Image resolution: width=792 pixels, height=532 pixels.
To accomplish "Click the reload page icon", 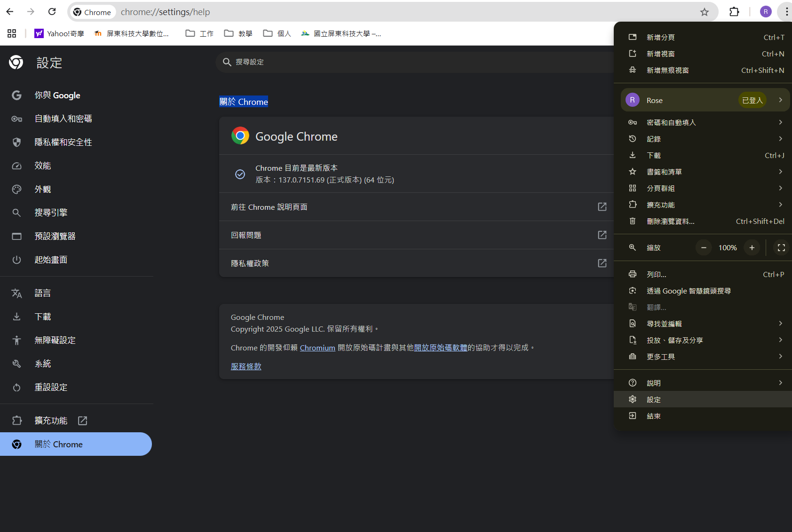I will point(52,12).
